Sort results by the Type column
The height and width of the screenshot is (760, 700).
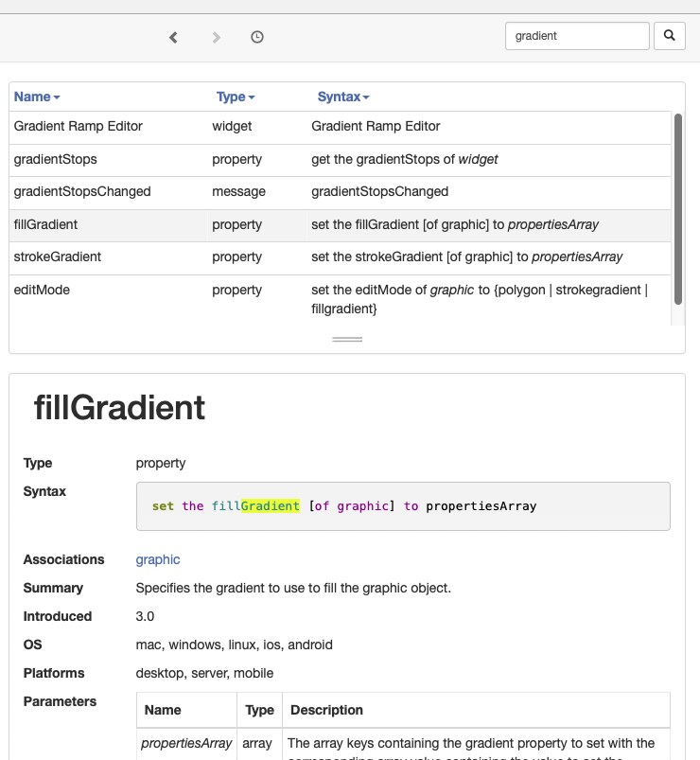pos(236,97)
